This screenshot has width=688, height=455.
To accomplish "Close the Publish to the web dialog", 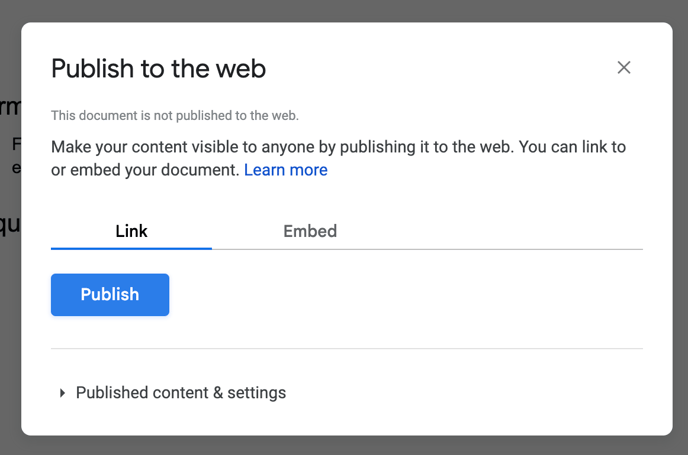I will tap(624, 68).
